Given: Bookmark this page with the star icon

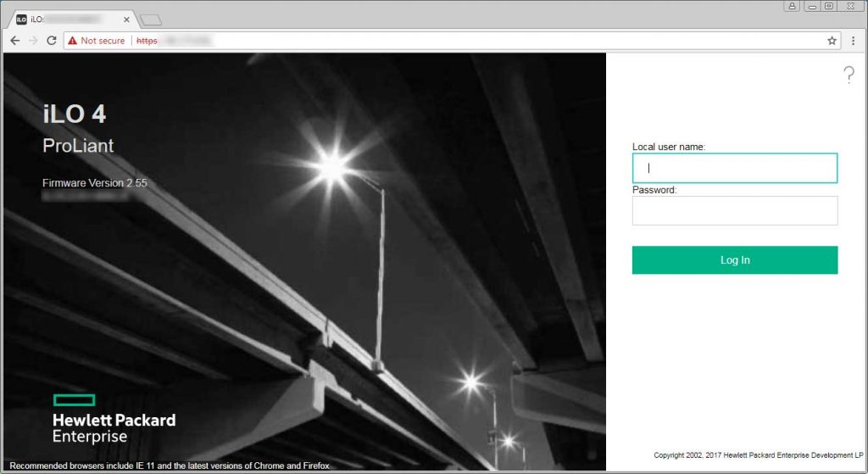Looking at the screenshot, I should pyautogui.click(x=832, y=41).
